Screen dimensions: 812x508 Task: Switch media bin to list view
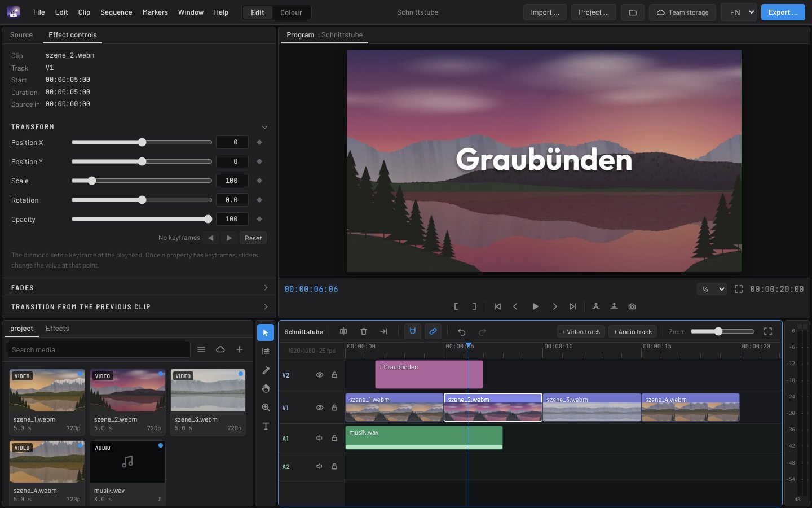coord(201,349)
